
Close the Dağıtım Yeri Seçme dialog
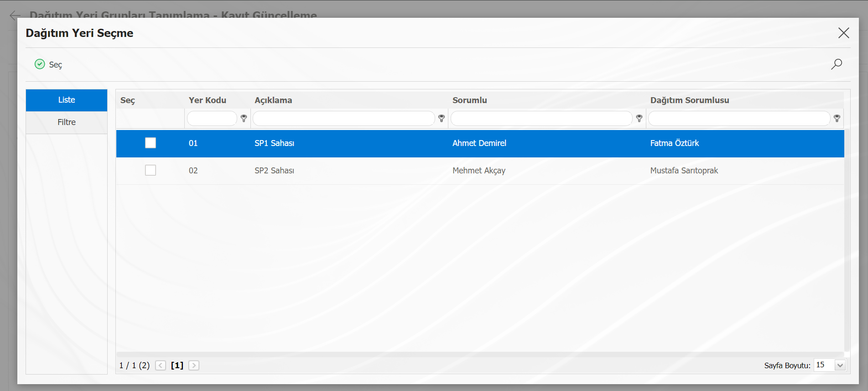(x=843, y=33)
